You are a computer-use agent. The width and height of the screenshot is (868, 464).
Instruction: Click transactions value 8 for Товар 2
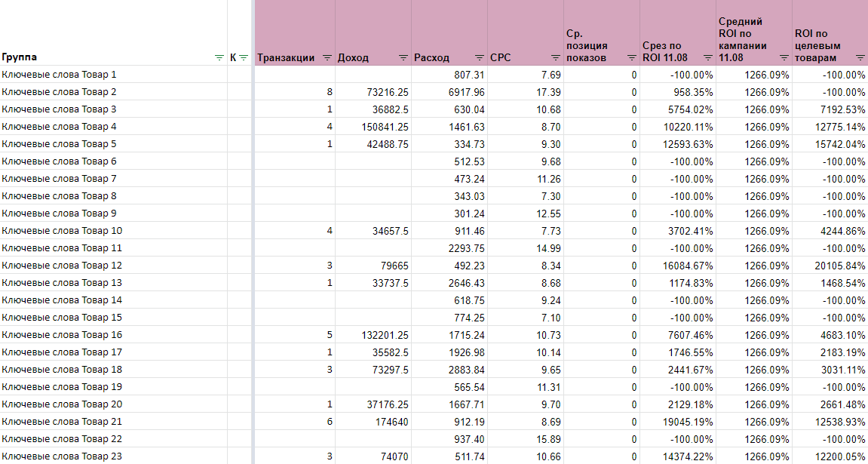click(x=330, y=91)
